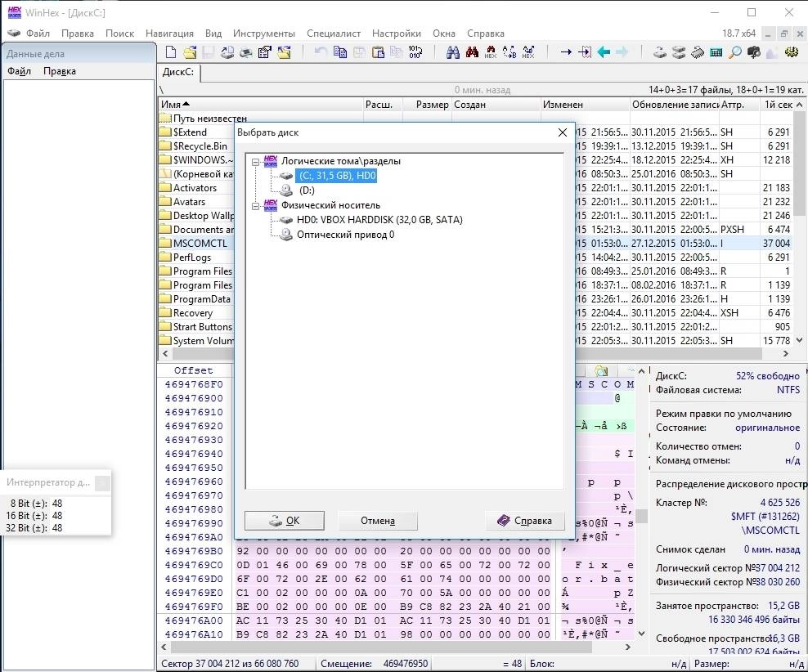Click the blue binoculars find text icon
Image resolution: width=808 pixels, height=672 pixels.
tap(452, 52)
